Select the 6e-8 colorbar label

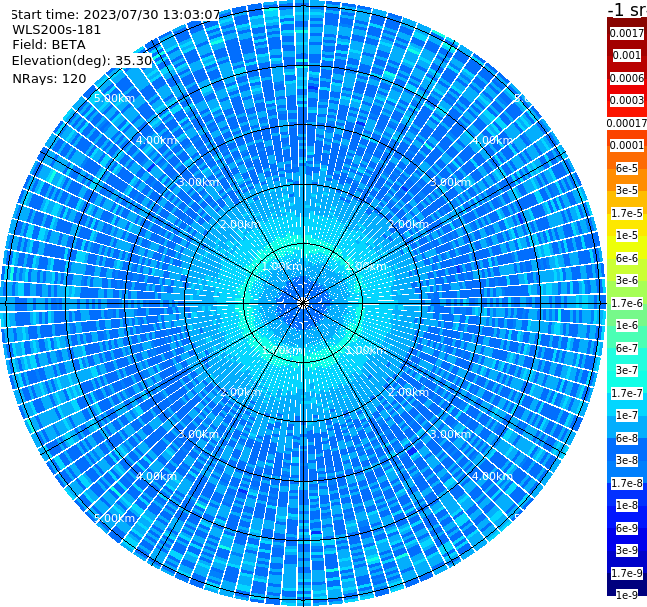[627, 438]
